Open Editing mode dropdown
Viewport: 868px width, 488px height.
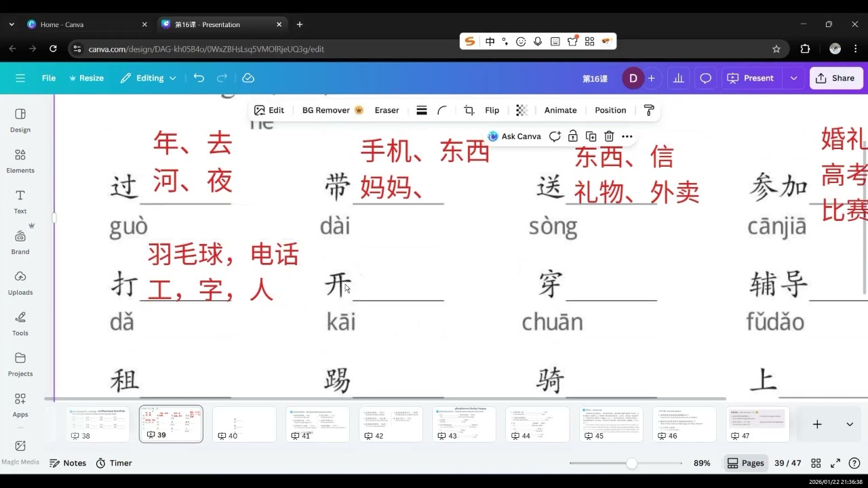click(149, 78)
